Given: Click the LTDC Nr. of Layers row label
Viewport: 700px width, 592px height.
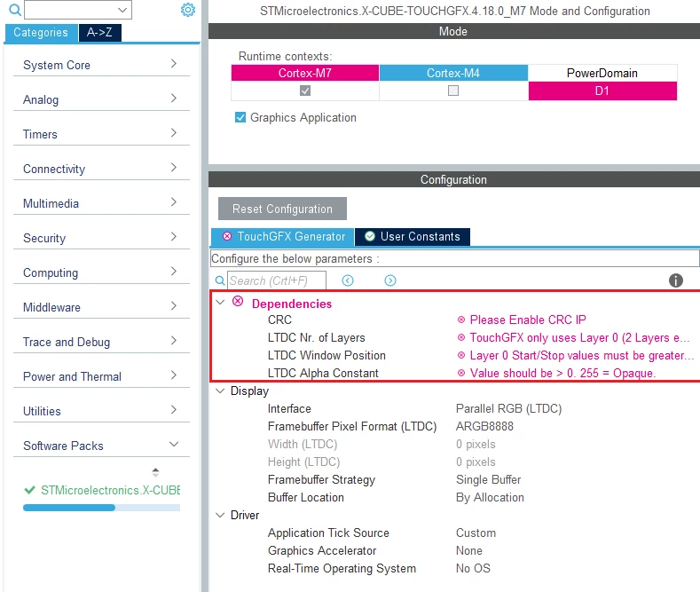Looking at the screenshot, I should pos(316,337).
